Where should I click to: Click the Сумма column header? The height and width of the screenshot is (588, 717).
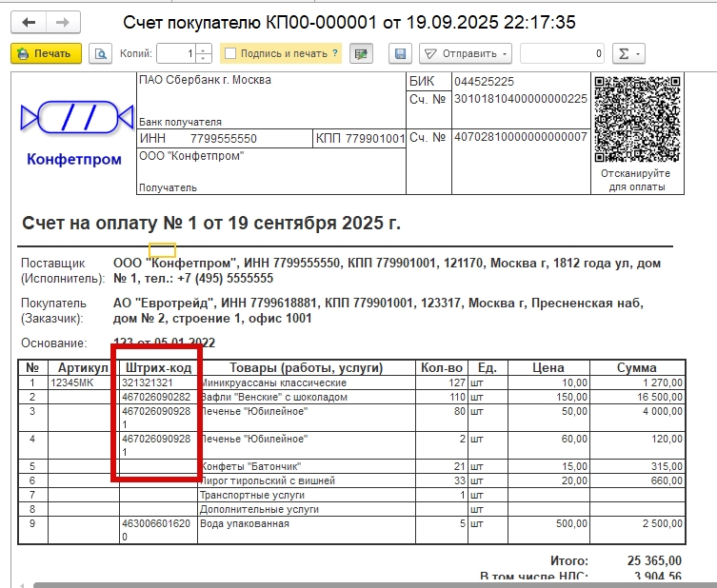[x=637, y=368]
